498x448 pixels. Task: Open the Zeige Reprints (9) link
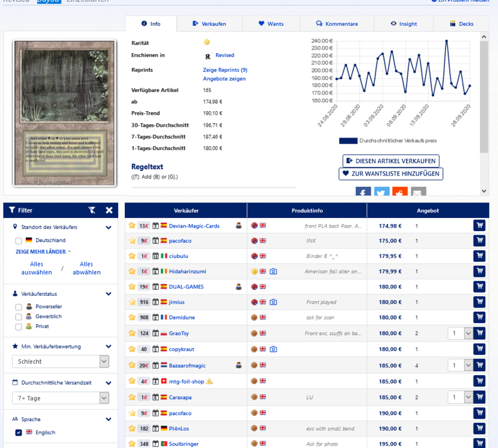click(x=225, y=70)
